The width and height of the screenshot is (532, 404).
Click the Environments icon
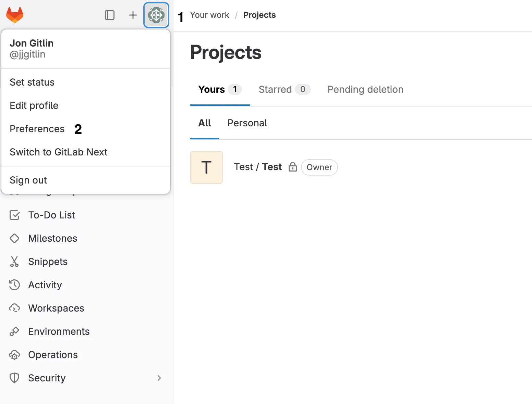14,331
